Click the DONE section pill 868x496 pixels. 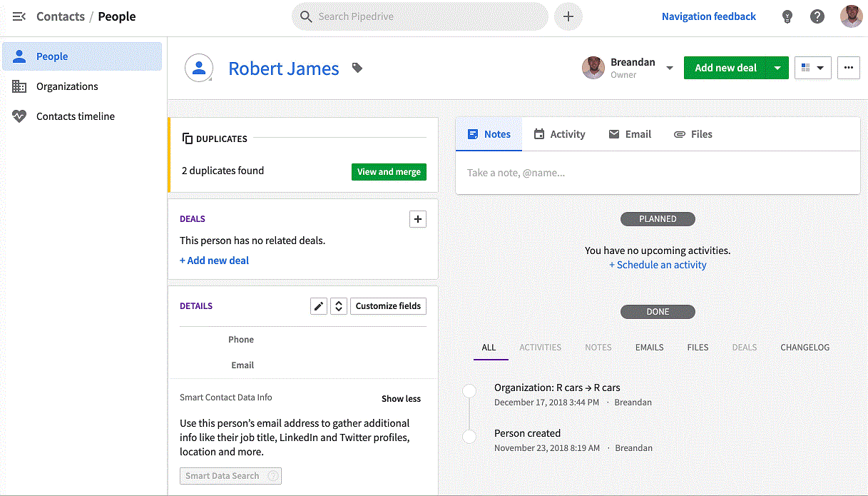658,312
